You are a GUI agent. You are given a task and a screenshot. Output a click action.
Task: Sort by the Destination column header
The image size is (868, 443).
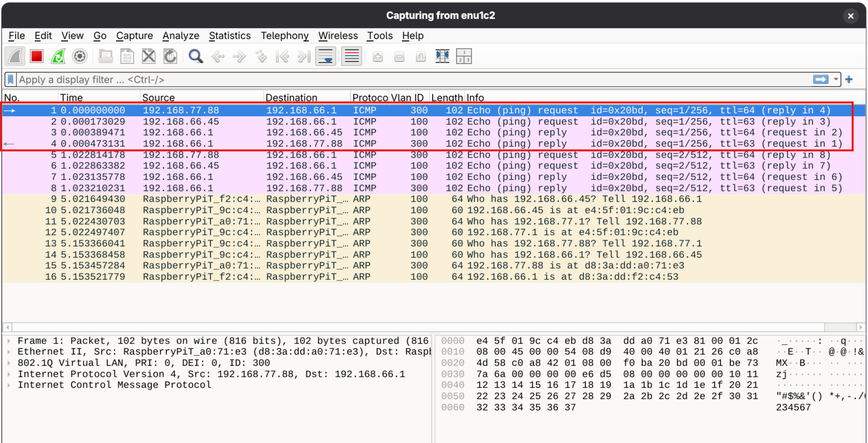307,97
